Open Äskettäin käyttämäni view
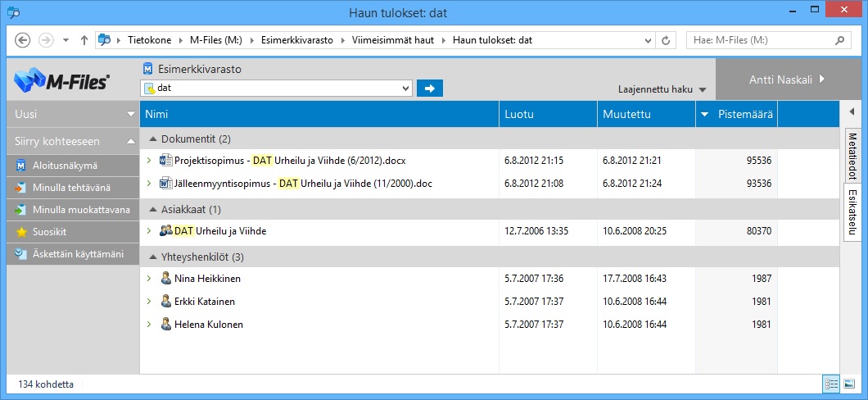868x400 pixels. 73,254
